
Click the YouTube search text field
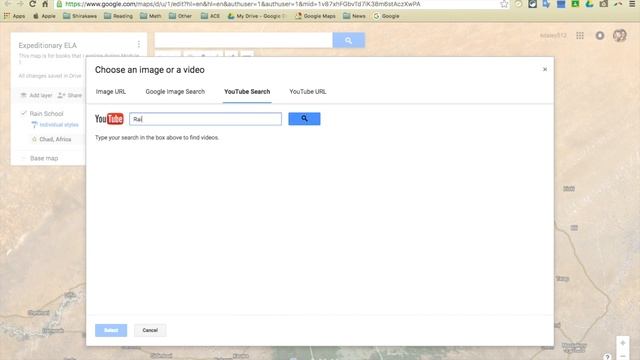tap(205, 119)
